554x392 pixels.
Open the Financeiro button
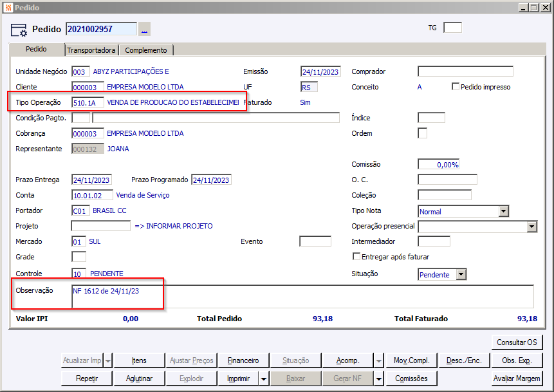pos(243,360)
